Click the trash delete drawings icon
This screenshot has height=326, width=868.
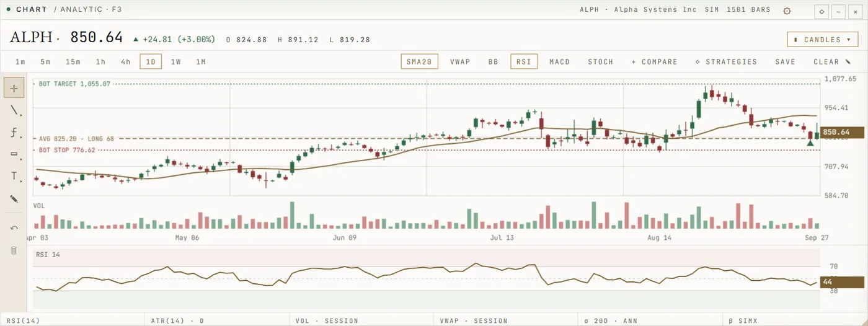click(14, 250)
